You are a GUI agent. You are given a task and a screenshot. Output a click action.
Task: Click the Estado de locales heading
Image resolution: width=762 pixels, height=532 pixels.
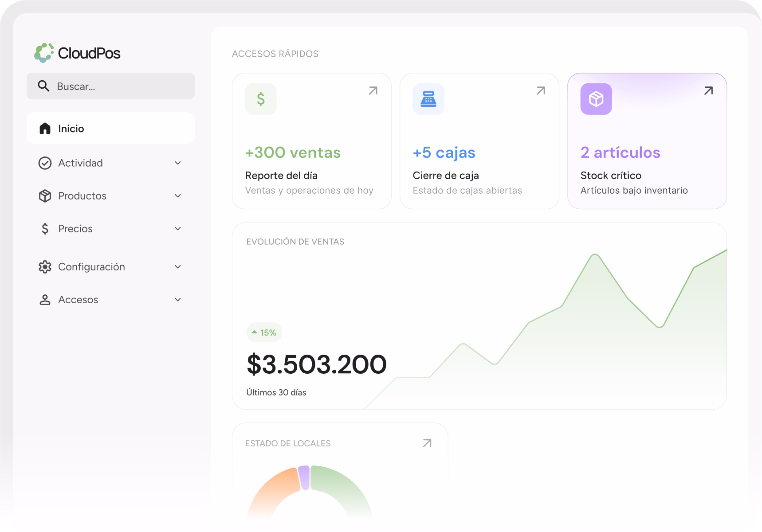pos(288,443)
